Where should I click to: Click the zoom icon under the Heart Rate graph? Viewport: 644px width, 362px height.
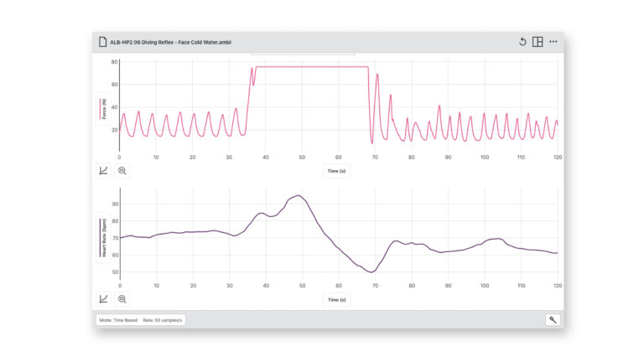point(122,299)
